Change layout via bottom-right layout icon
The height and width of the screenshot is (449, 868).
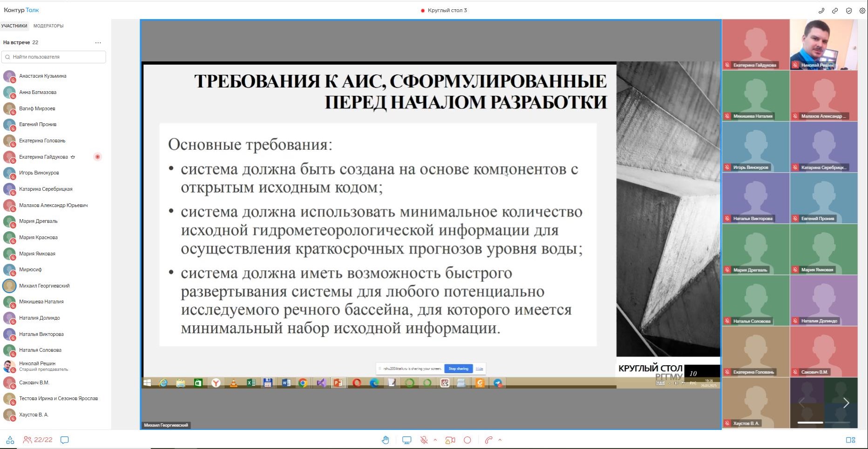pyautogui.click(x=850, y=440)
